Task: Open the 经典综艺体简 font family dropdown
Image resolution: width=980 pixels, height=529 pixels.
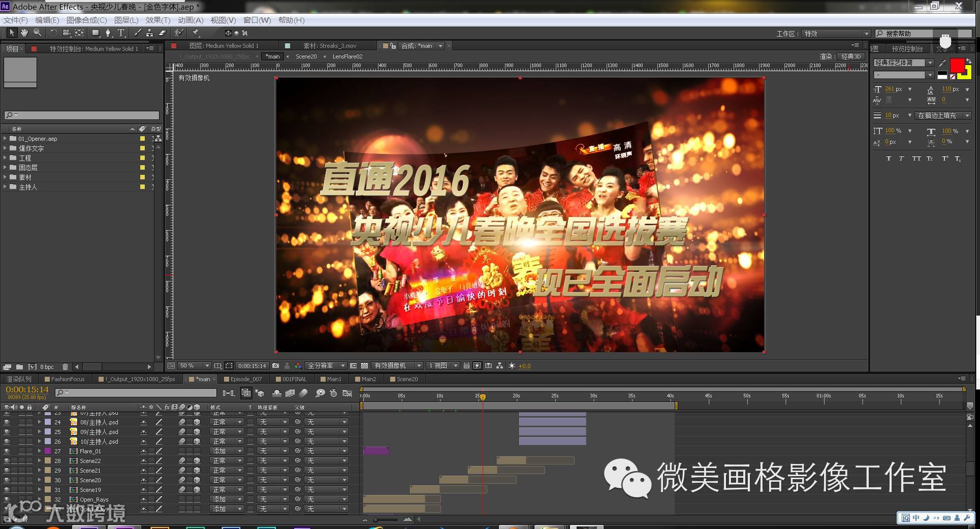Action: pos(904,63)
